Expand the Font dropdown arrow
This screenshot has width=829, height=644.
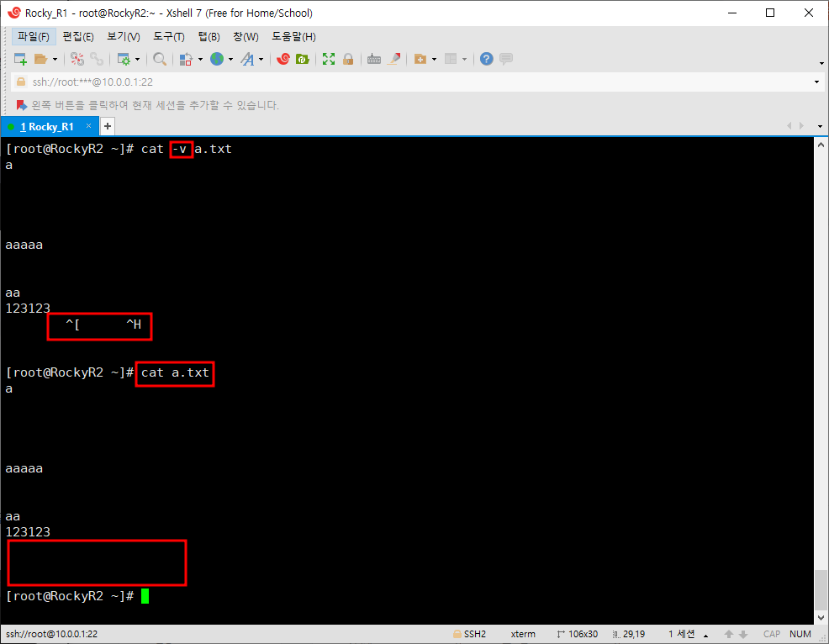[261, 59]
